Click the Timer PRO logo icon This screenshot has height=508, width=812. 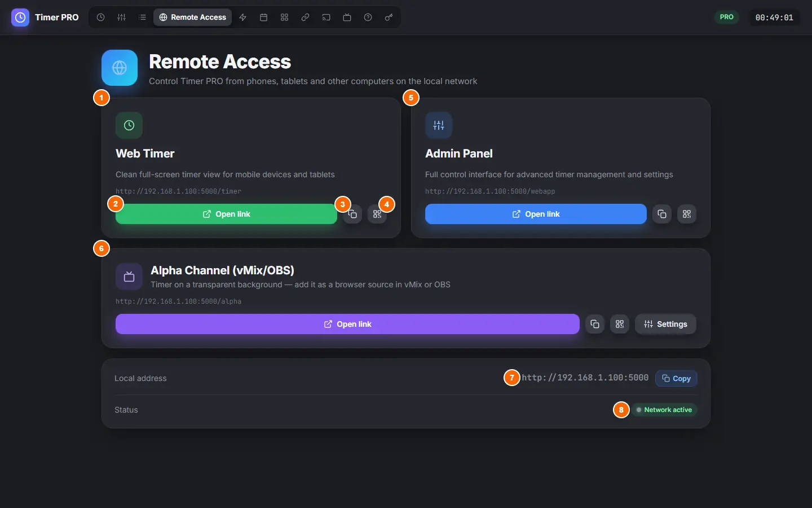20,17
